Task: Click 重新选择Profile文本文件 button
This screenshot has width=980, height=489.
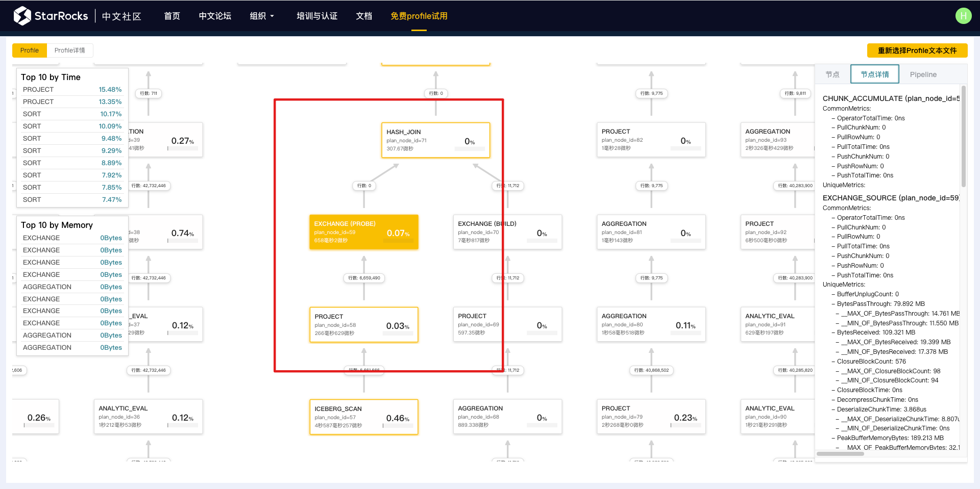Action: [917, 50]
